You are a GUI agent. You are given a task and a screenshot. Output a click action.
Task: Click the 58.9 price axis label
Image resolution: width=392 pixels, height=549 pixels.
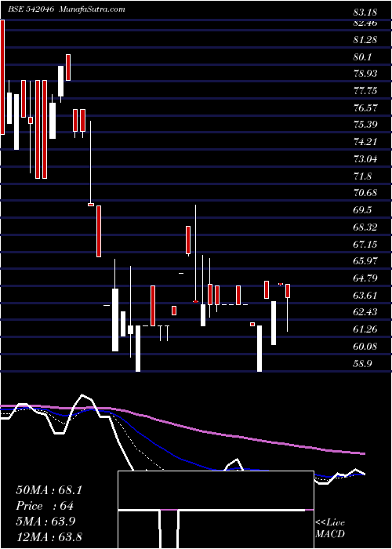pyautogui.click(x=362, y=364)
